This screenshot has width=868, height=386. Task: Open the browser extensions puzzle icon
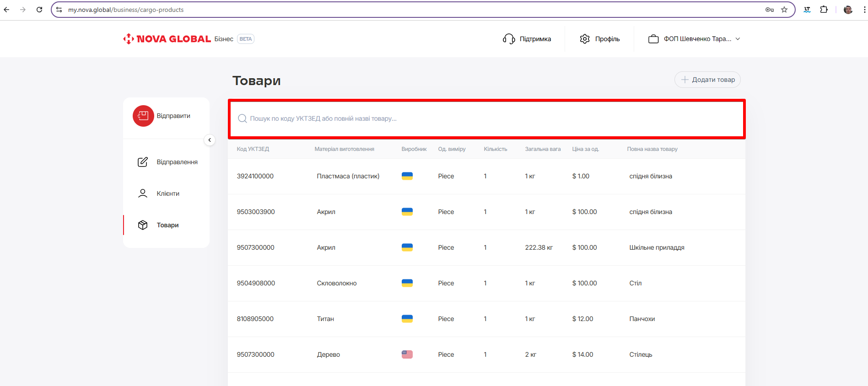coord(824,10)
